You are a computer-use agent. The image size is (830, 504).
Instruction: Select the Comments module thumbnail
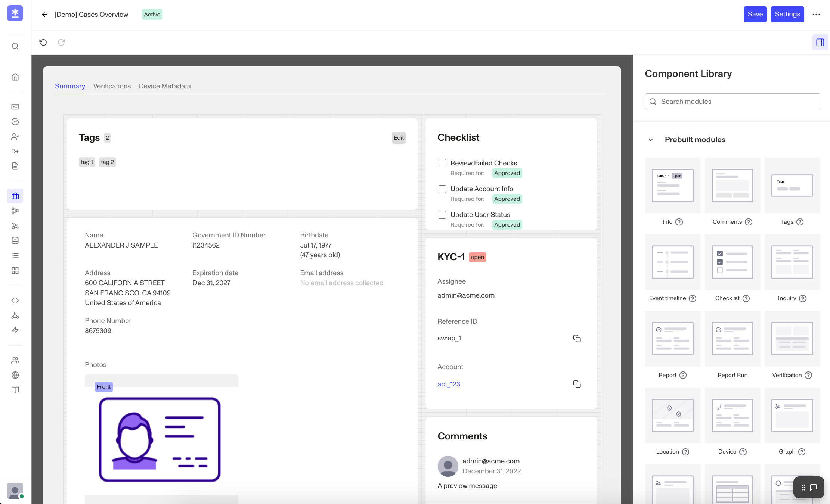733,186
